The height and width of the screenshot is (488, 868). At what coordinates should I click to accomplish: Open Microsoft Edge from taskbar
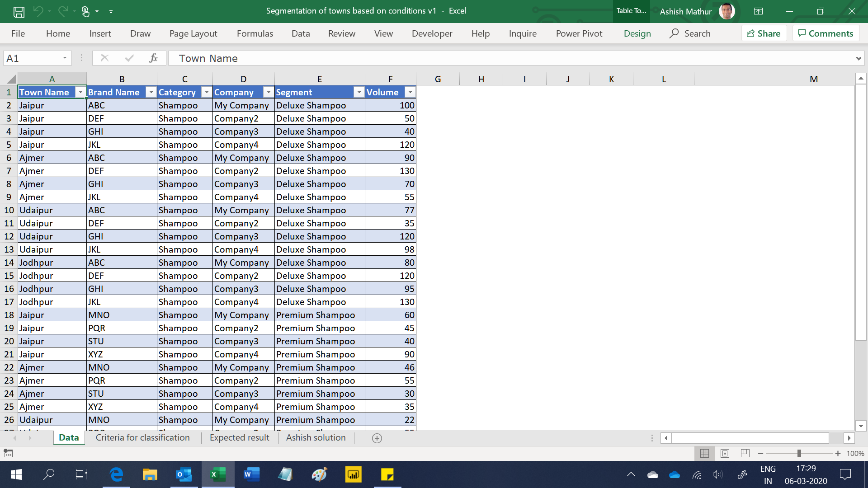click(x=116, y=474)
